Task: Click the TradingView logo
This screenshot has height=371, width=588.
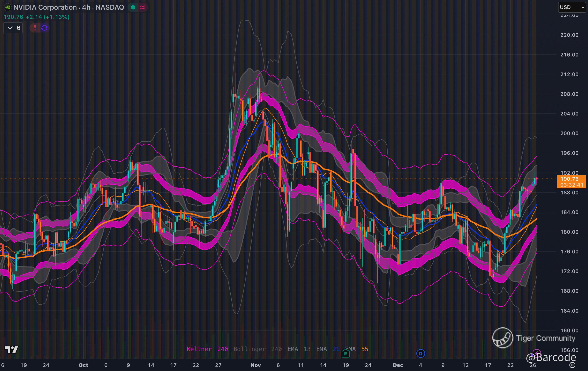Action: tap(12, 349)
